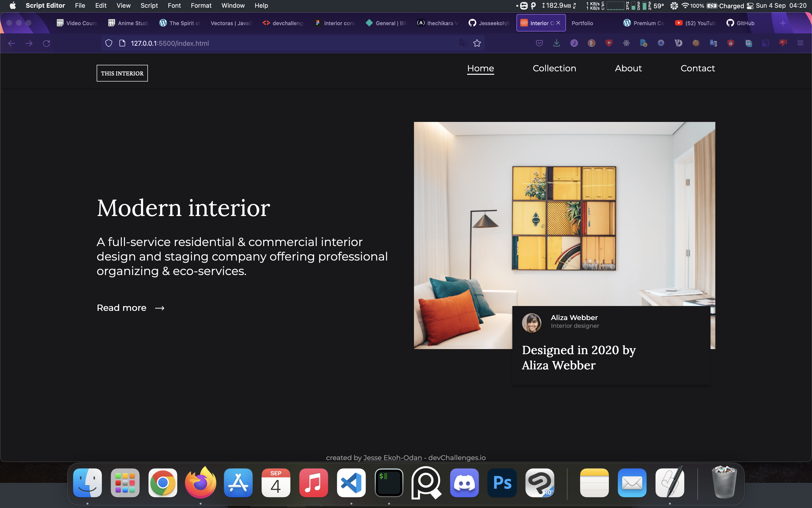Open App Store from the dock
The width and height of the screenshot is (812, 508).
238,483
